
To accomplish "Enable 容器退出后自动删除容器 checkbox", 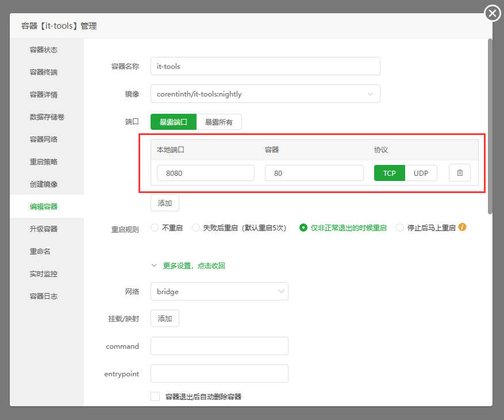I will point(155,396).
